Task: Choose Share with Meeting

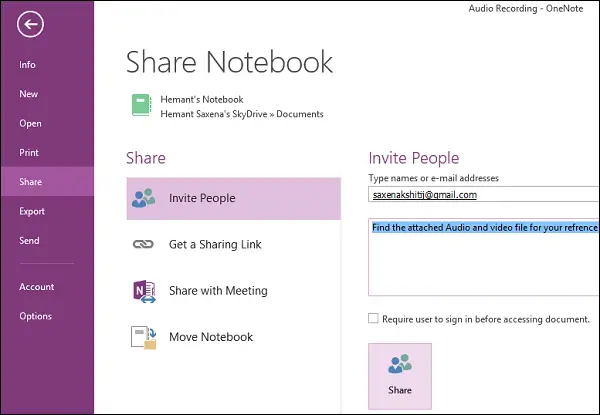Action: click(x=218, y=291)
